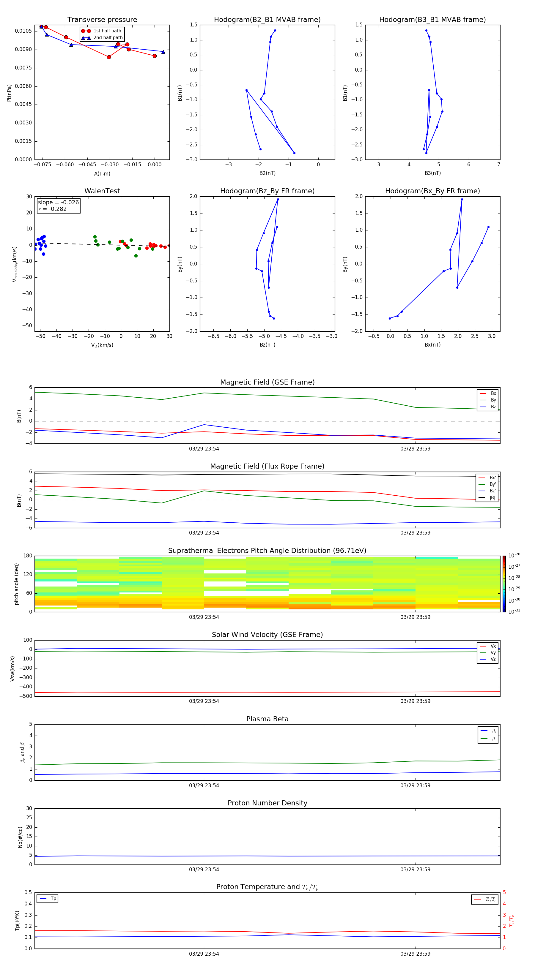Viewport: 535px width, 980px height.
Task: Click Vz legend entry in Solar Wind plot
Action: (488, 659)
